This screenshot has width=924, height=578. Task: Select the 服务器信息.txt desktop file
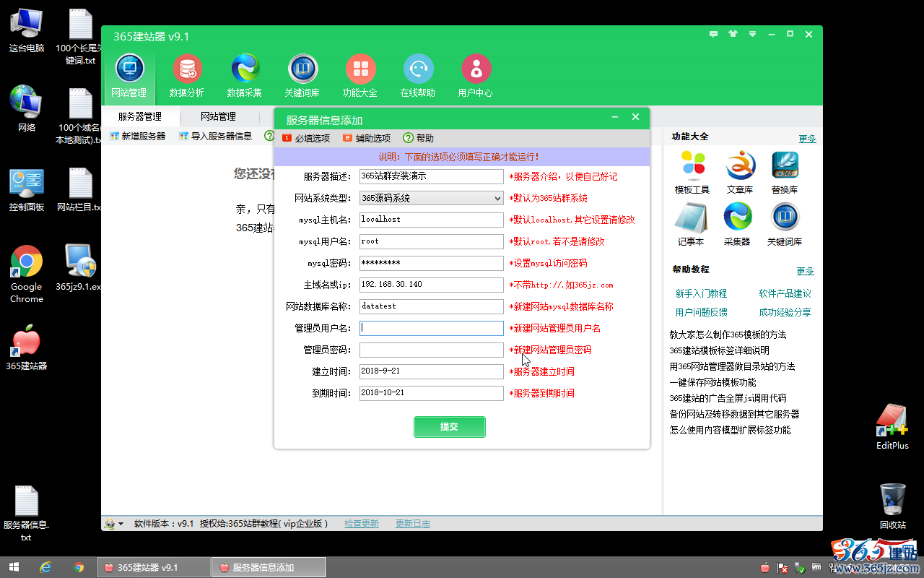27,513
